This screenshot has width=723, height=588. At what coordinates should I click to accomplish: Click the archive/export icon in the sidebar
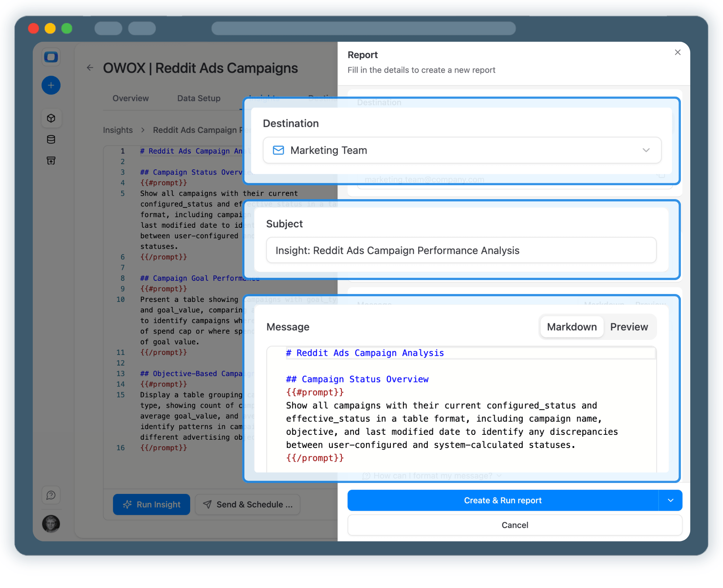click(51, 160)
